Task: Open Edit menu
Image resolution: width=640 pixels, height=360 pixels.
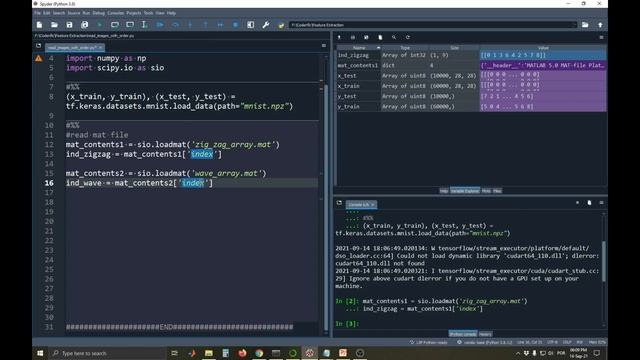Action: click(x=47, y=13)
